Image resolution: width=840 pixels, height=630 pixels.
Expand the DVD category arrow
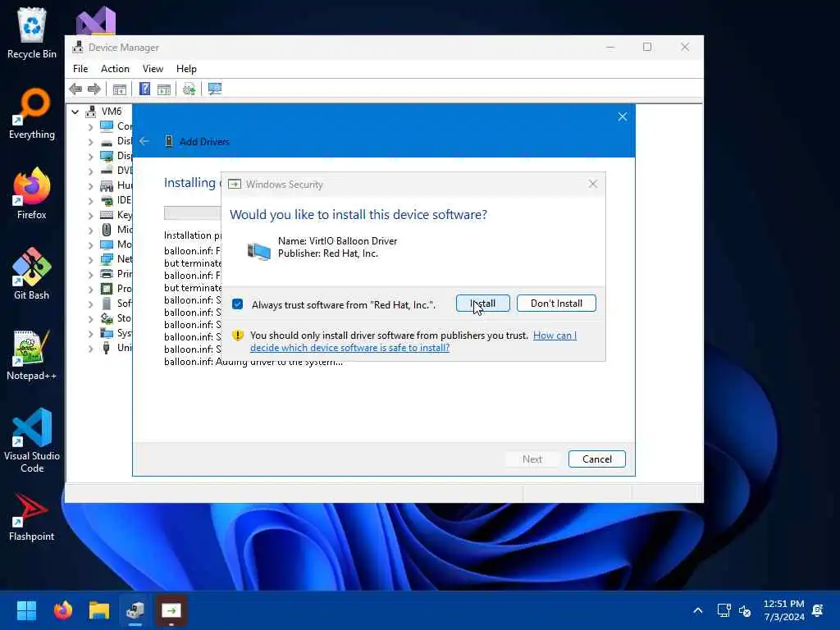[90, 171]
